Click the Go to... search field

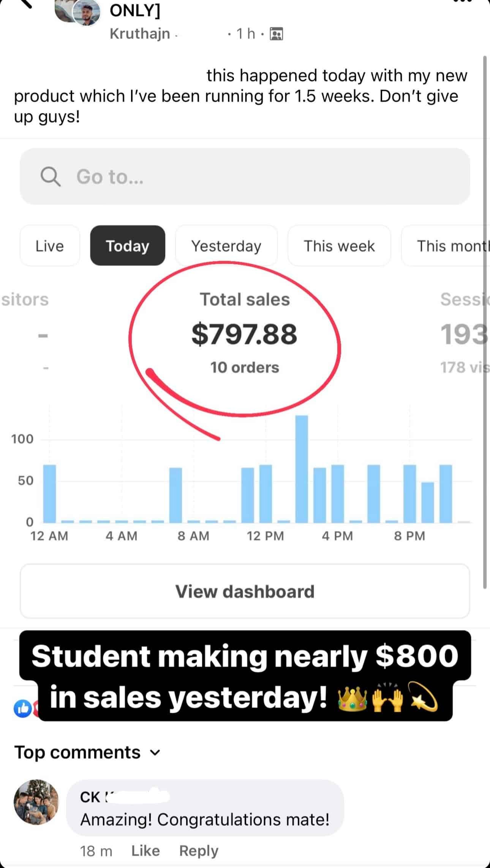tap(245, 177)
